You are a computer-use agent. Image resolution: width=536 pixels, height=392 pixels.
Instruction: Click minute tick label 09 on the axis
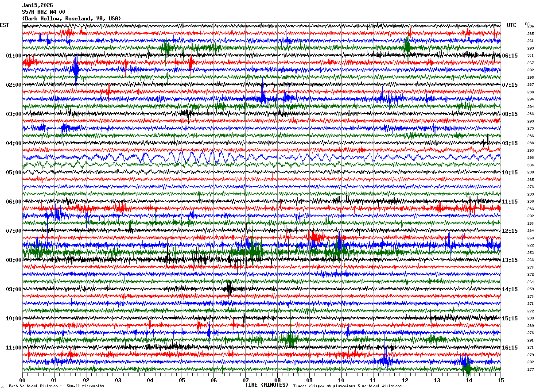click(x=309, y=380)
